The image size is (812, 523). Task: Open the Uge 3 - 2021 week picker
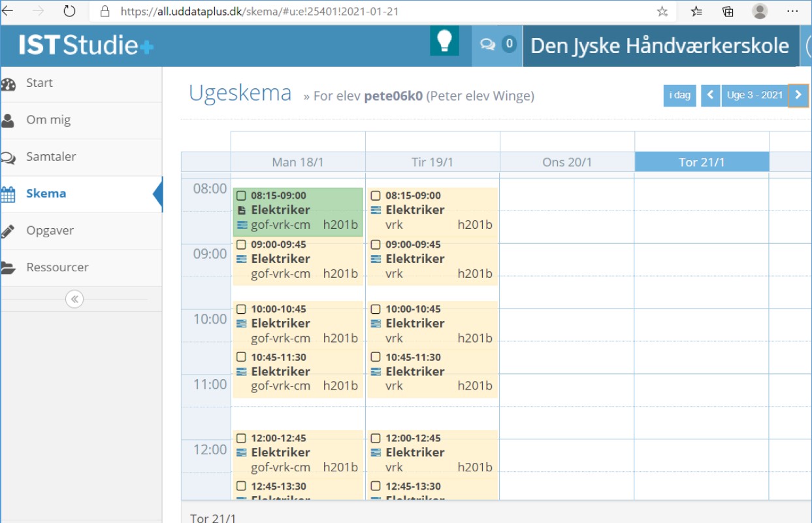[x=755, y=95]
